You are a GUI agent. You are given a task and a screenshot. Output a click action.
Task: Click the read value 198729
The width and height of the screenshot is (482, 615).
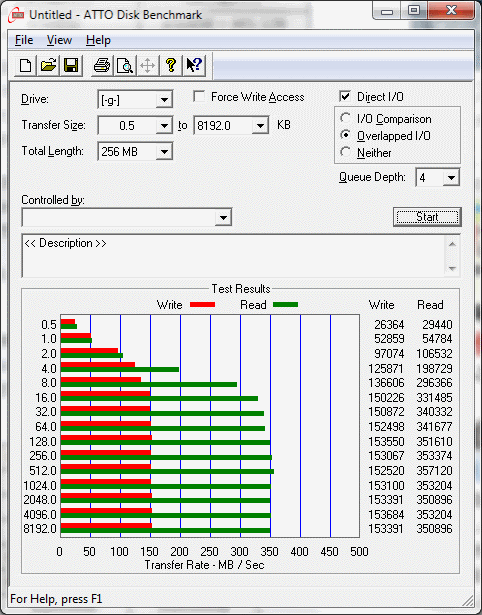(434, 369)
